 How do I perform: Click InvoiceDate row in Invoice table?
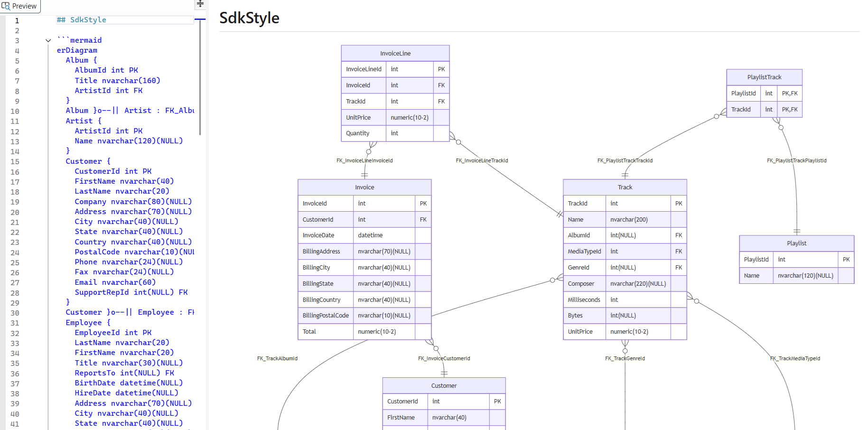(x=364, y=235)
